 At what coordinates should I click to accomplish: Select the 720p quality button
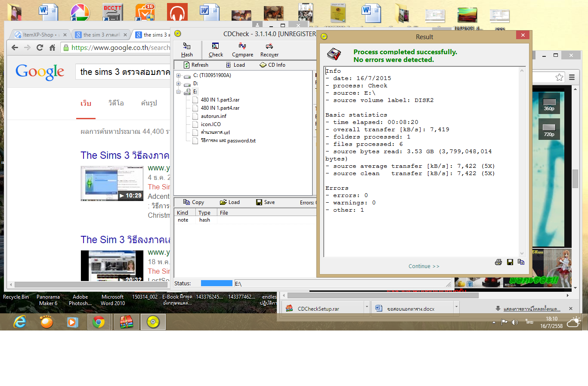click(549, 130)
